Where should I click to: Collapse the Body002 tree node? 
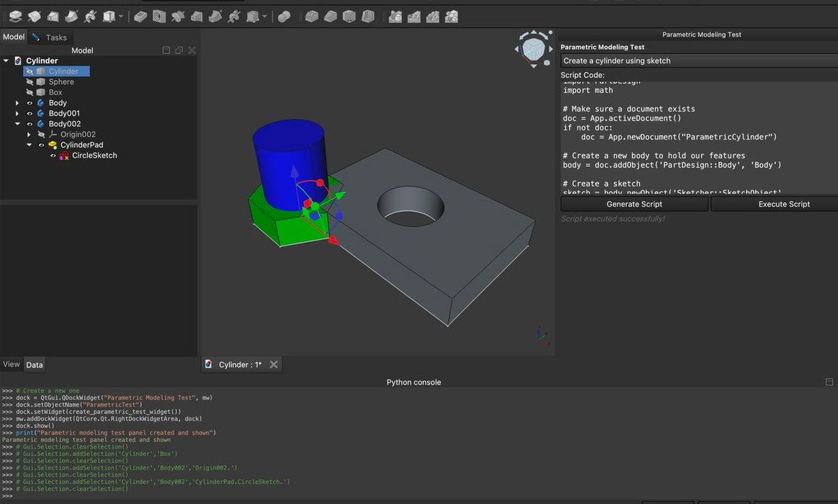[x=17, y=124]
